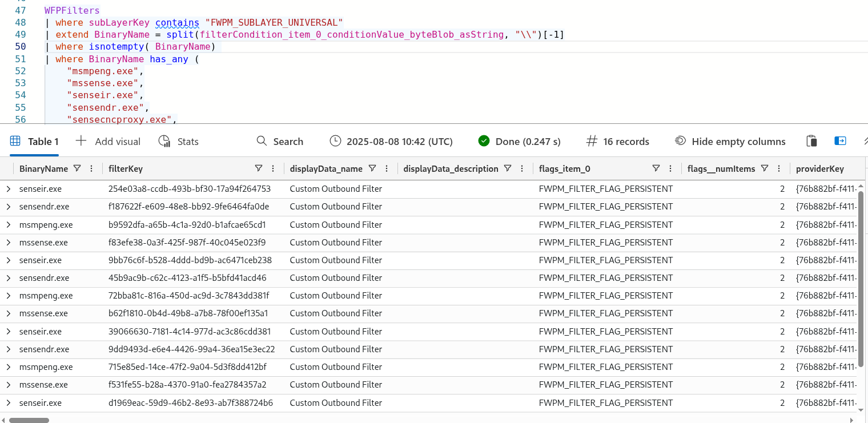
Task: Expand the row with filterKey f187622f-e609-48e8
Action: click(x=9, y=206)
